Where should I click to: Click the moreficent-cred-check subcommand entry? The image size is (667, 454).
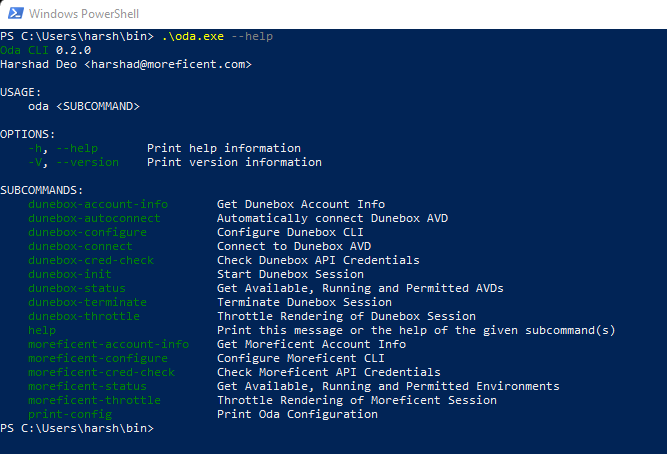[x=101, y=372]
